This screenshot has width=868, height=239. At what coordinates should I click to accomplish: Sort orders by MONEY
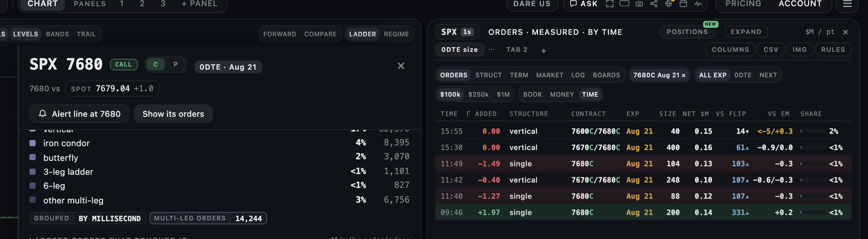coord(562,94)
